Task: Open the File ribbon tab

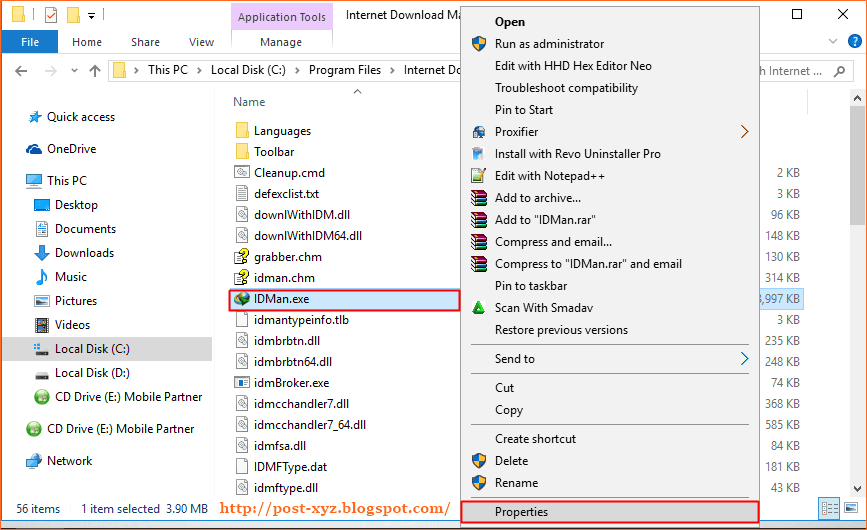Action: point(30,42)
